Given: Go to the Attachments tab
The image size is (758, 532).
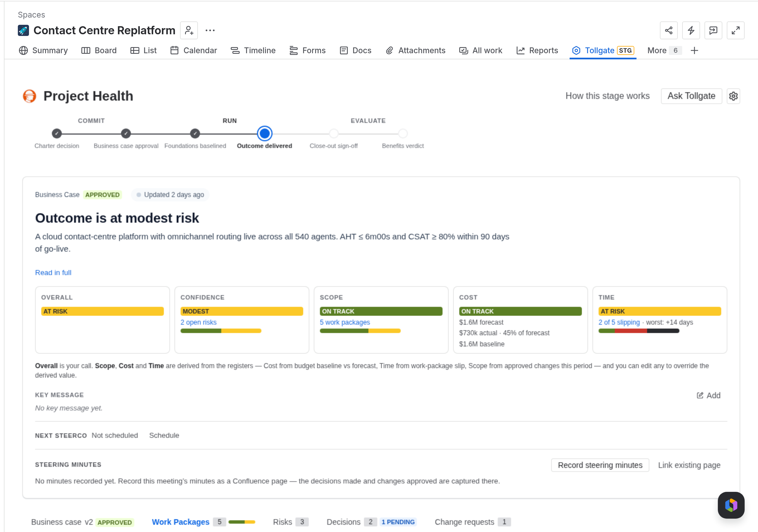Looking at the screenshot, I should [415, 50].
